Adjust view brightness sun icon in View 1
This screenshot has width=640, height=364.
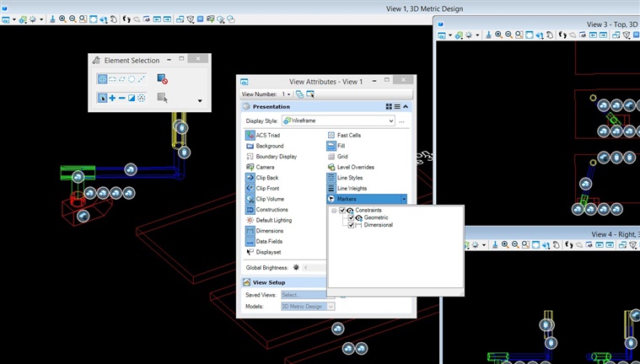pyautogui.click(x=33, y=19)
